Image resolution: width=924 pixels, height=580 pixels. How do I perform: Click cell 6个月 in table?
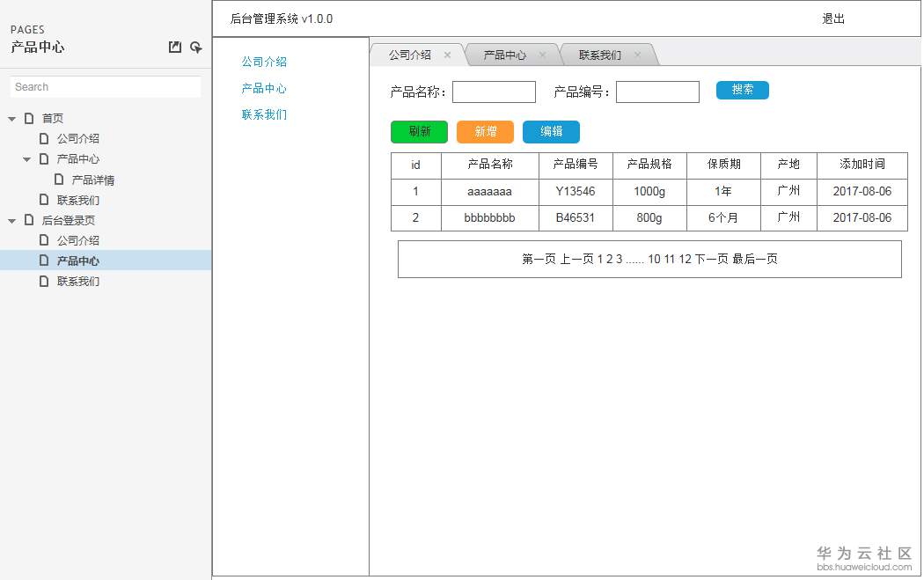click(723, 218)
